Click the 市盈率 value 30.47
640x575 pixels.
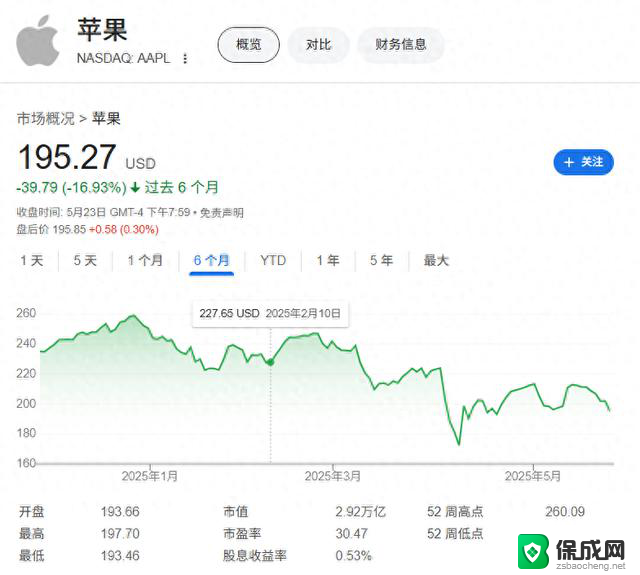pos(351,534)
